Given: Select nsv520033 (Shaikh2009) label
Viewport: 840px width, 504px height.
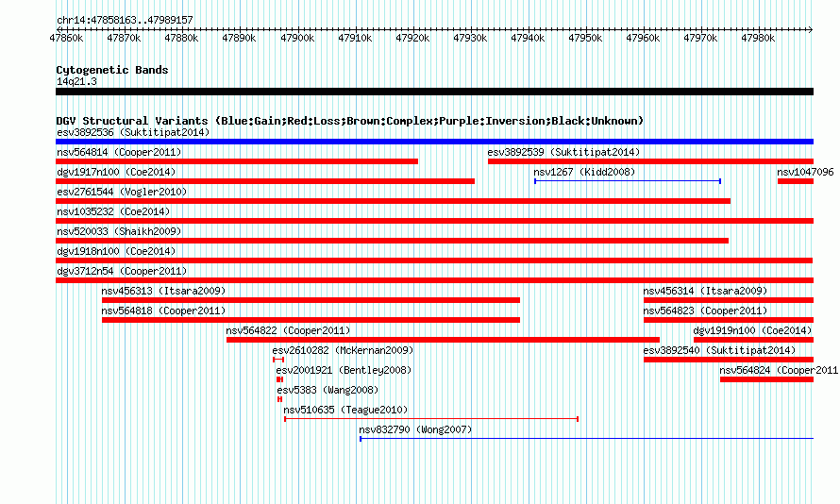Looking at the screenshot, I should pyautogui.click(x=119, y=232).
